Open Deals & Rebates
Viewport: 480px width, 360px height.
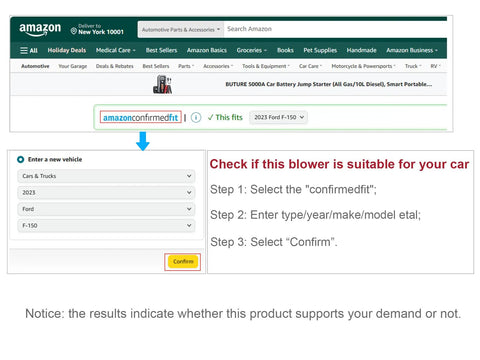pos(115,66)
